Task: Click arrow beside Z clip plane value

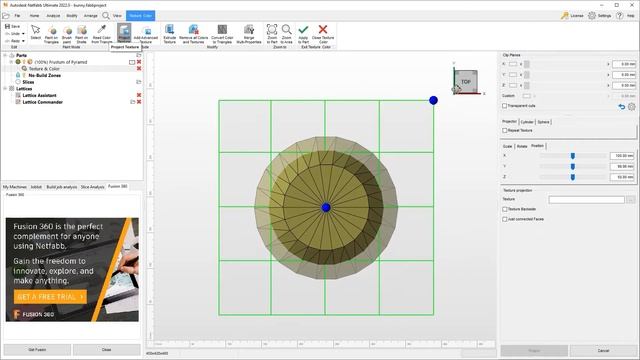Action: pos(608,85)
